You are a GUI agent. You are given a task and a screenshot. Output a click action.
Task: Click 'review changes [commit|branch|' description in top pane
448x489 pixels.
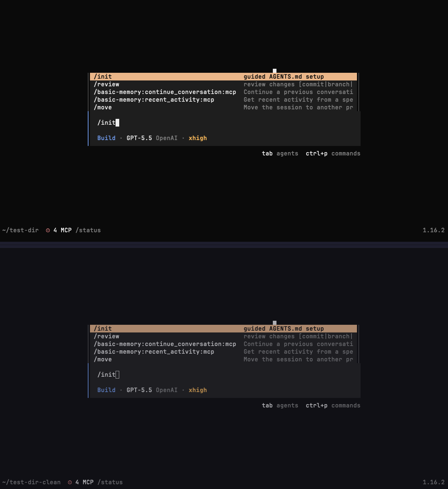click(298, 84)
